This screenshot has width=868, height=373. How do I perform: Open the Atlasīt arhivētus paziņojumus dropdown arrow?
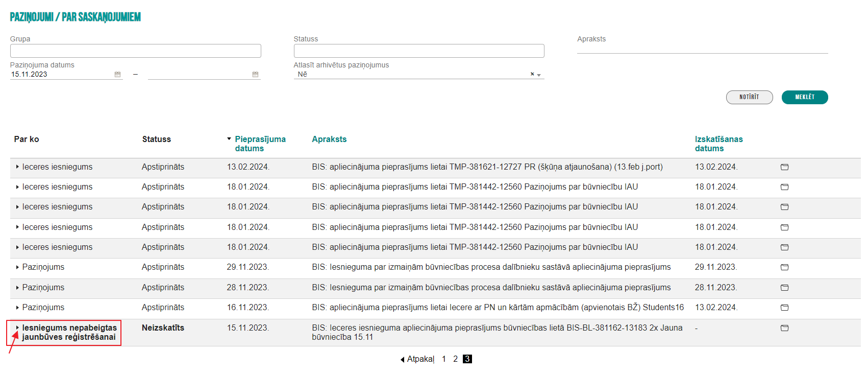click(539, 75)
